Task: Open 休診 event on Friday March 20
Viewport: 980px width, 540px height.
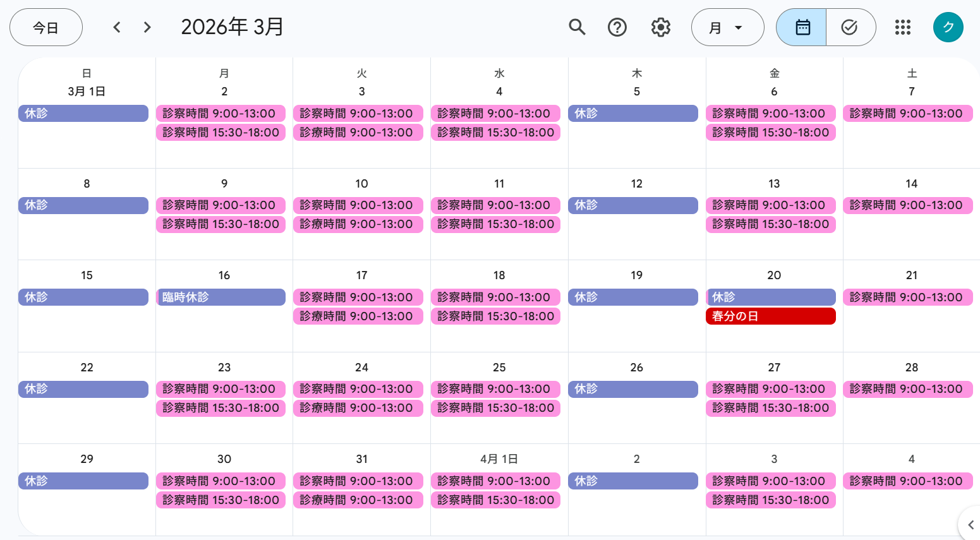Action: point(770,297)
